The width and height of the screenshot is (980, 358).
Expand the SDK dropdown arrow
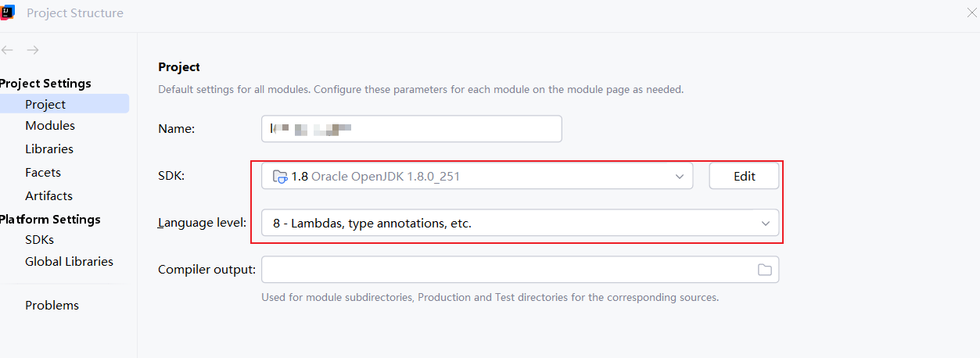click(x=679, y=177)
